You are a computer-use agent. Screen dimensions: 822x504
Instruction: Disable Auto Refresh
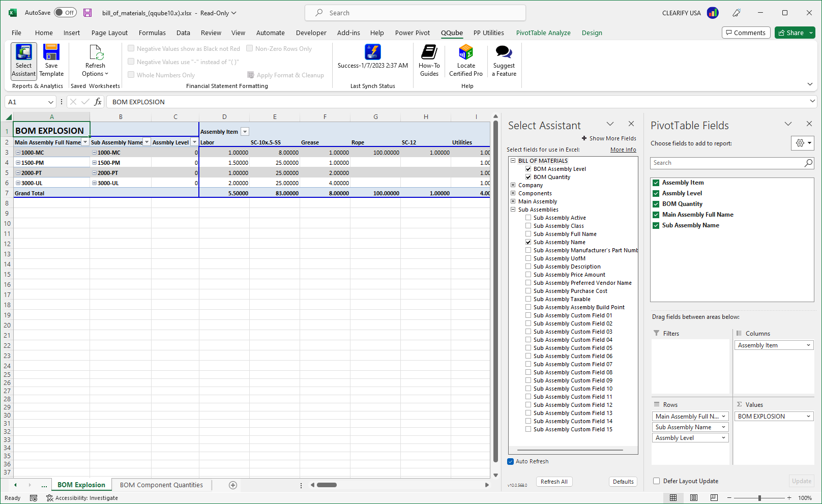coord(510,461)
